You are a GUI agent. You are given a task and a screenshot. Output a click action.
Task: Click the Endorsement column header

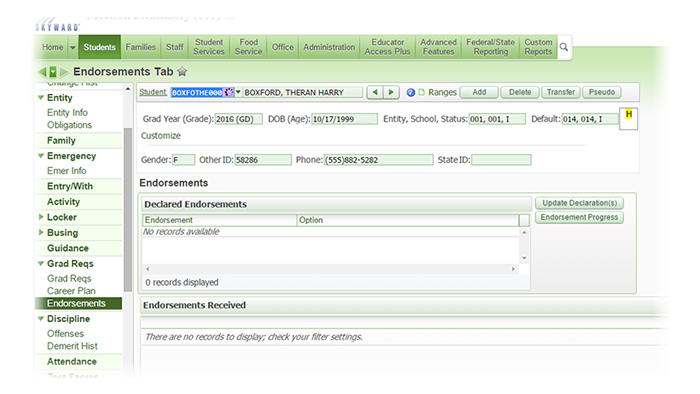click(x=220, y=220)
